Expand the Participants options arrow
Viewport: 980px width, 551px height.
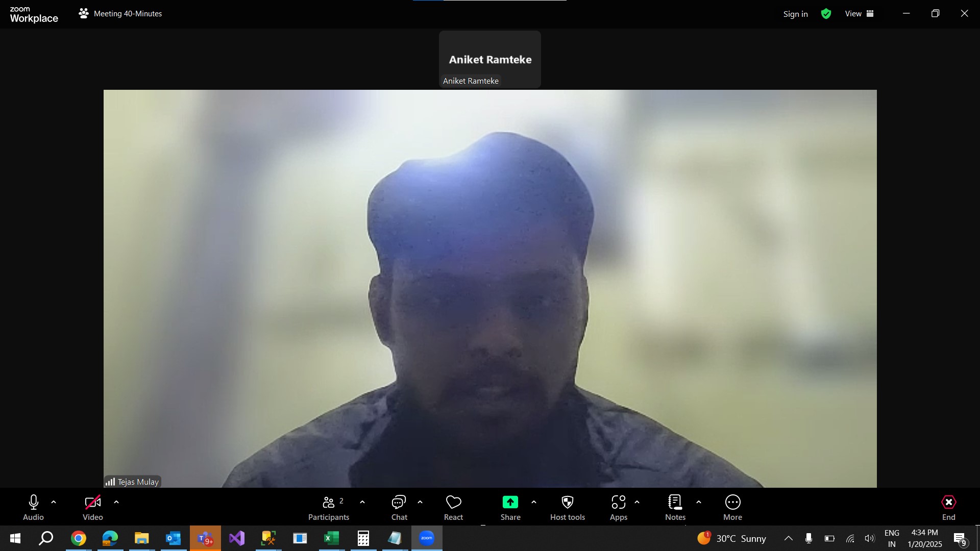[362, 503]
